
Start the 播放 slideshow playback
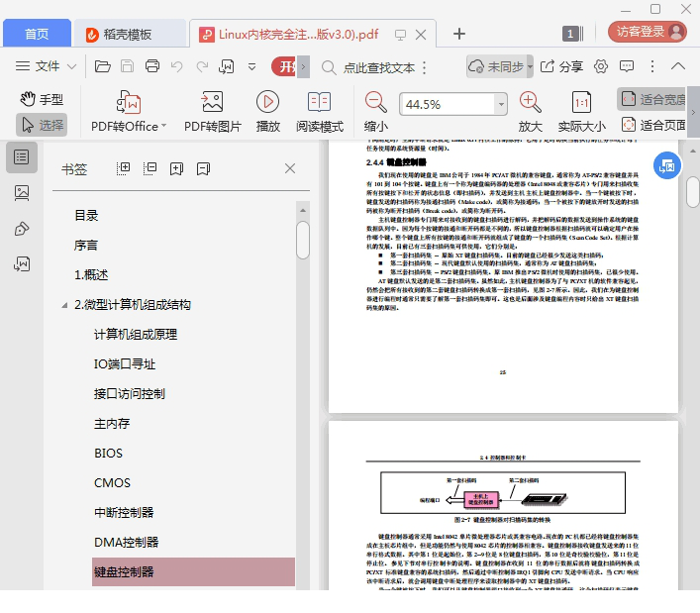point(268,111)
